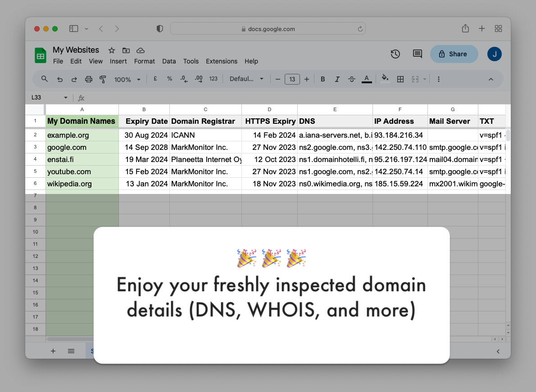
Task: Format as currency pound icon
Action: pyautogui.click(x=155, y=79)
